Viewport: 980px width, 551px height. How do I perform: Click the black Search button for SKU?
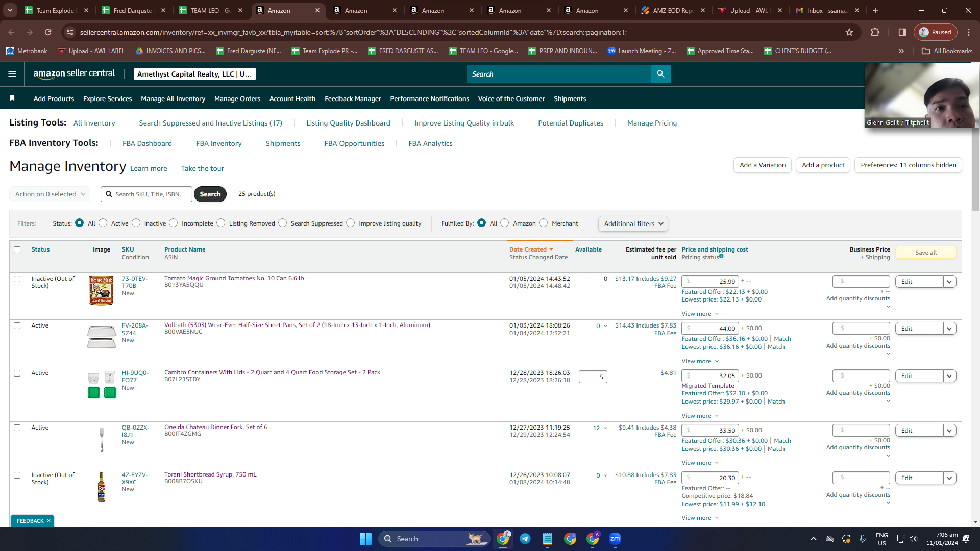click(x=210, y=194)
